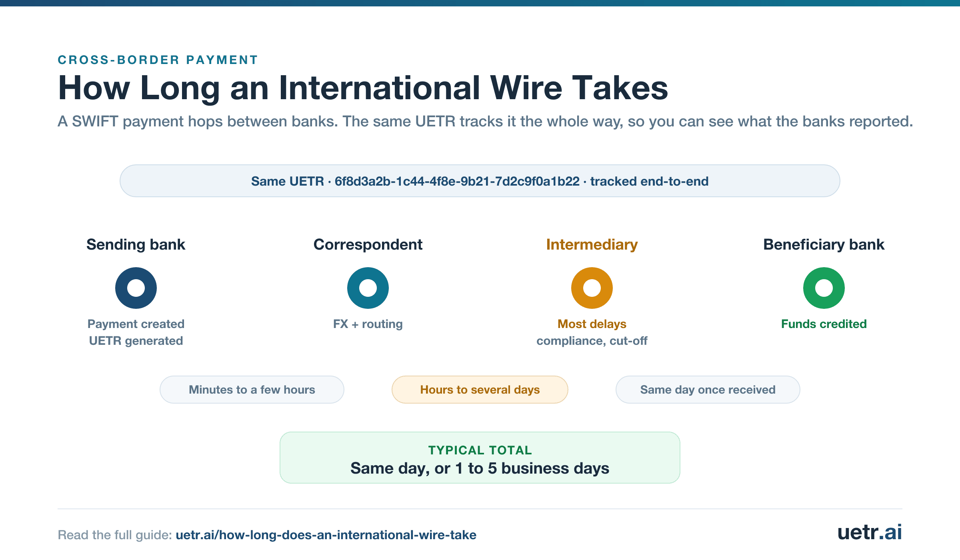
Task: Click the 'Funds credited' label
Action: (824, 324)
